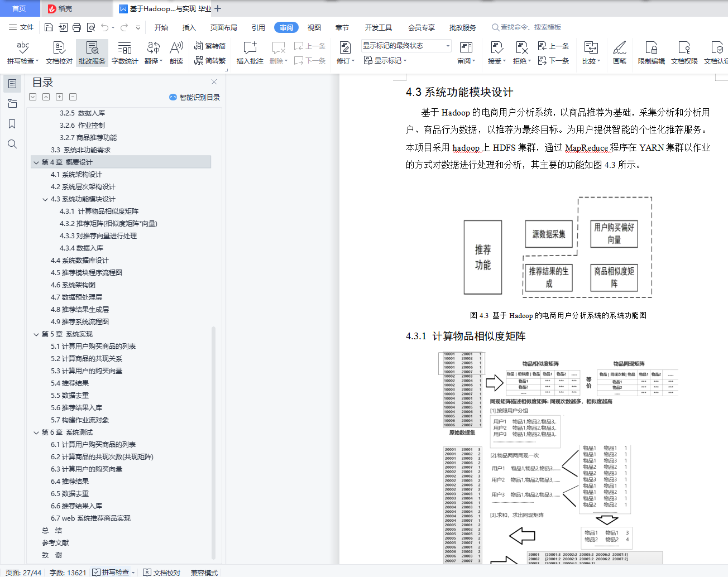728x577 pixels.
Task: Go to 4.3.1 计算物品相似度矩阵 in outline
Action: click(x=99, y=211)
